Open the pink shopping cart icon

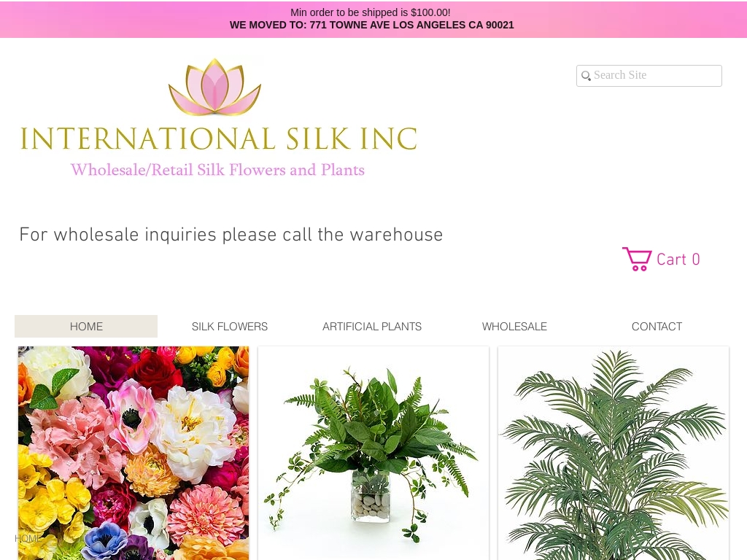[x=637, y=259]
